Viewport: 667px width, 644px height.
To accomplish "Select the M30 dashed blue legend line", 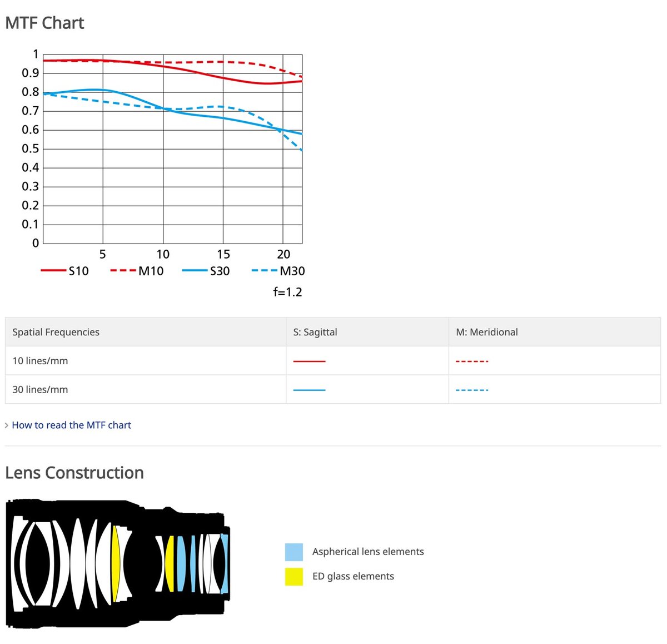I will [x=264, y=271].
